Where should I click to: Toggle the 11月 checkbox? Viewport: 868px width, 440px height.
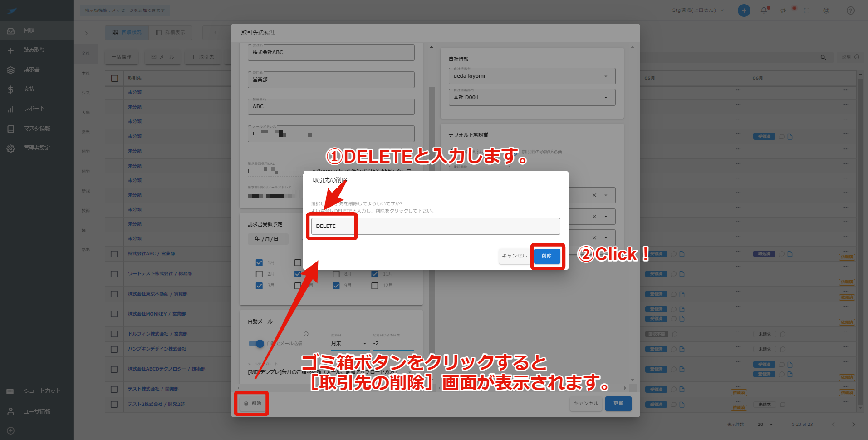(x=375, y=274)
